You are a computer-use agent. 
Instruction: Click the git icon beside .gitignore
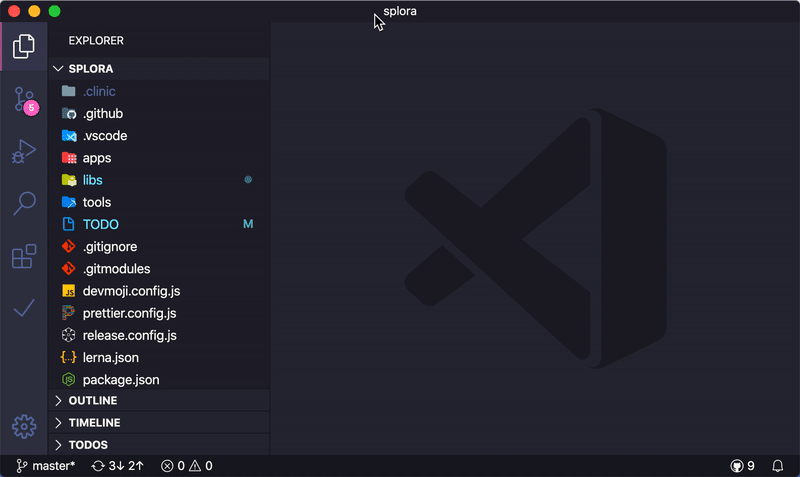(68, 246)
